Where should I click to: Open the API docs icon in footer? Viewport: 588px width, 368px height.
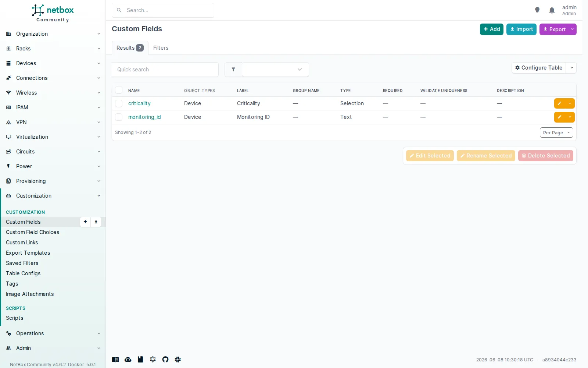(140, 360)
